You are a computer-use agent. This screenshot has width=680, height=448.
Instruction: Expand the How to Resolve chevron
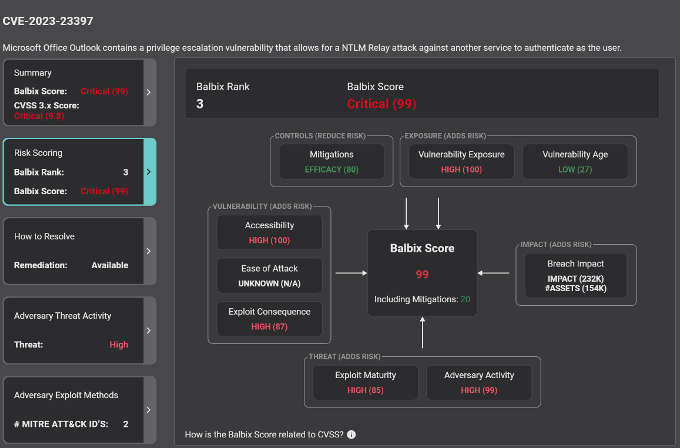(x=149, y=251)
